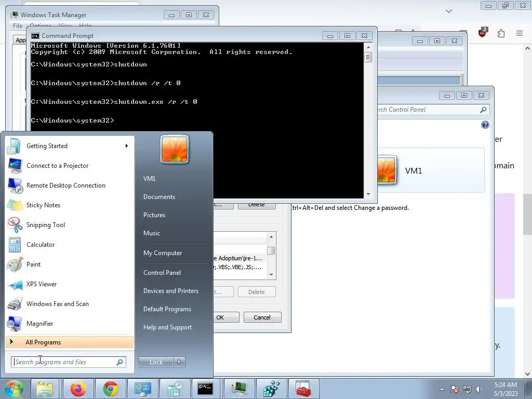Click the Lock button

156,362
